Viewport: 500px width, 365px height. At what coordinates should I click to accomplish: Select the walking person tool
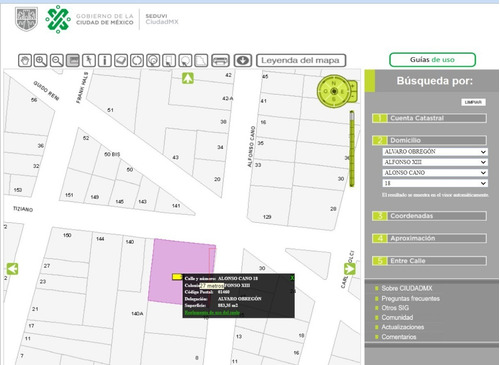[x=89, y=61]
